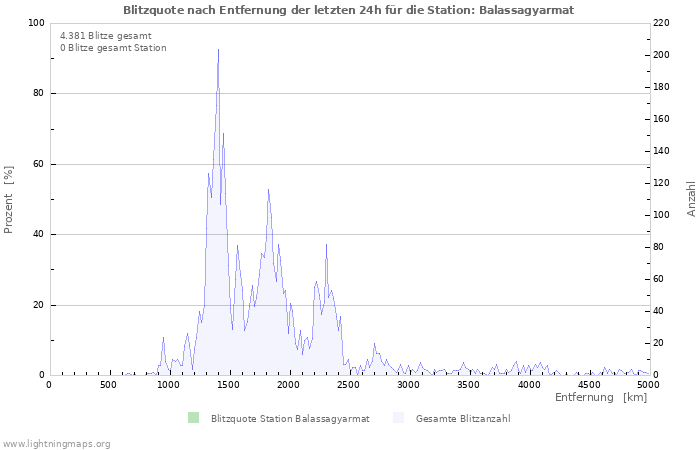This screenshot has width=700, height=450.
Task: Click the '0 Blitze gesamt Station' text
Action: click(x=113, y=48)
